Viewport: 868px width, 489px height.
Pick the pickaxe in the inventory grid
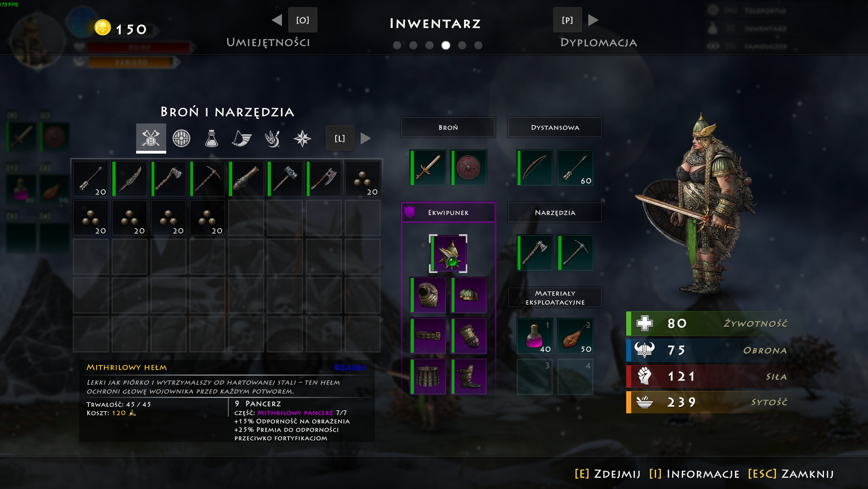tap(208, 179)
